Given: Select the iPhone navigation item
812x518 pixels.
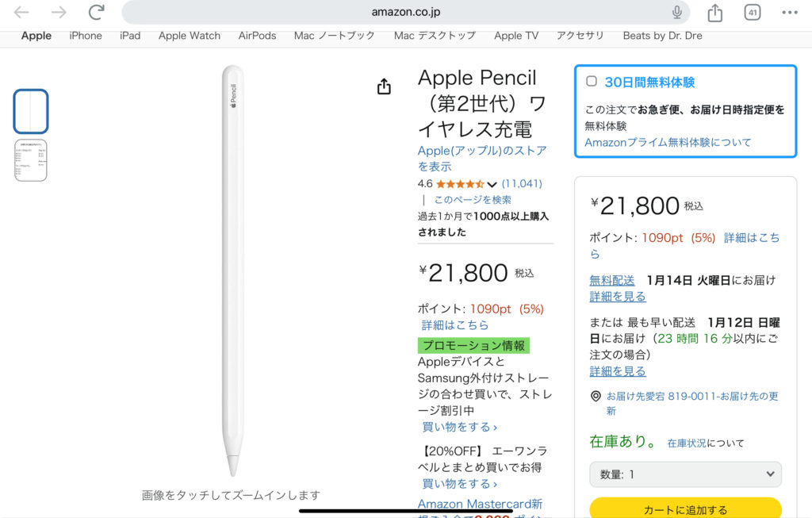Looking at the screenshot, I should 86,36.
